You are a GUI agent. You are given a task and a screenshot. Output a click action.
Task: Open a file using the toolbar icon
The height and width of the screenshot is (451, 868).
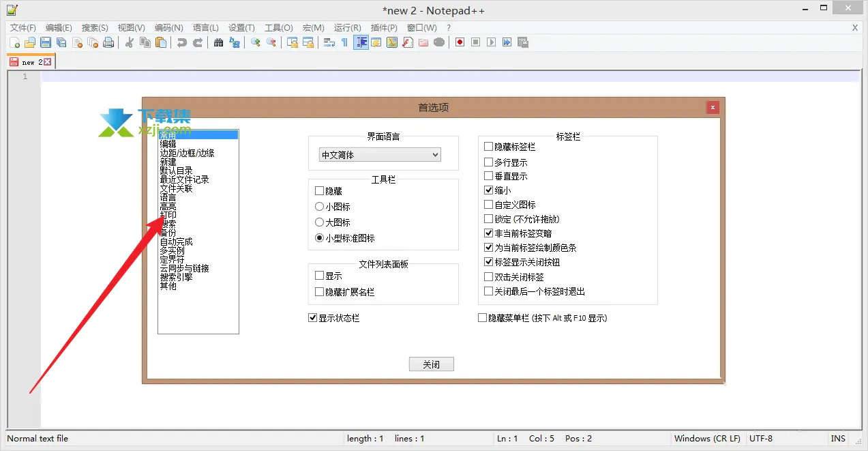(29, 42)
